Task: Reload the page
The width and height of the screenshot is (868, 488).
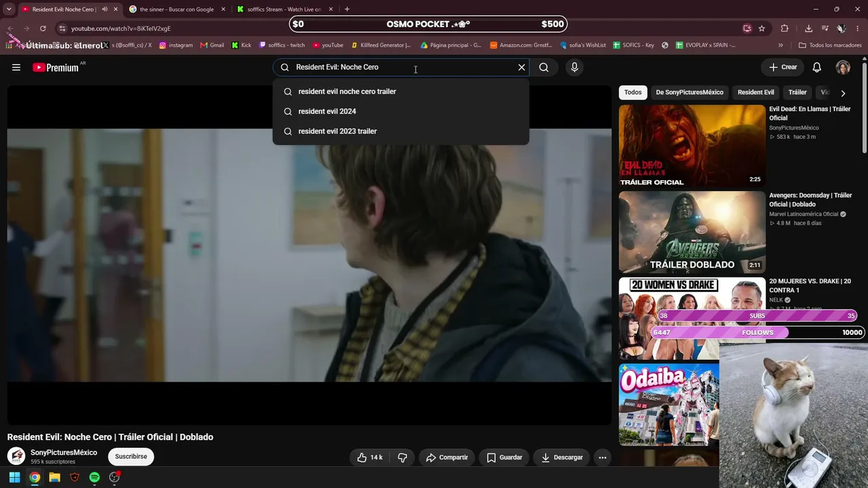Action: 43,28
